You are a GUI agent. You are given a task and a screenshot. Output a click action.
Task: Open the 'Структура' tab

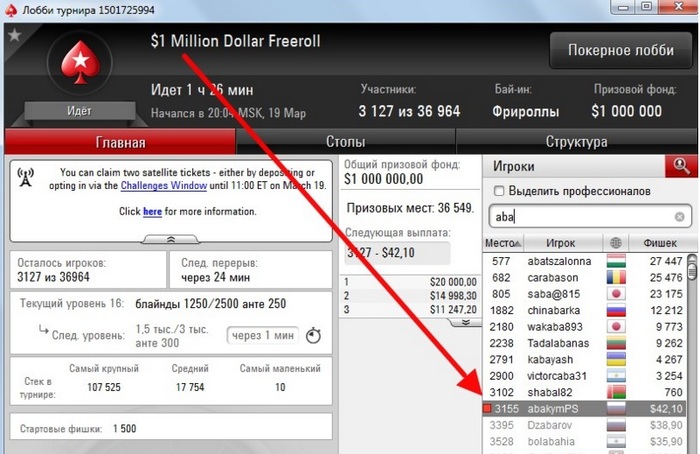pyautogui.click(x=576, y=142)
